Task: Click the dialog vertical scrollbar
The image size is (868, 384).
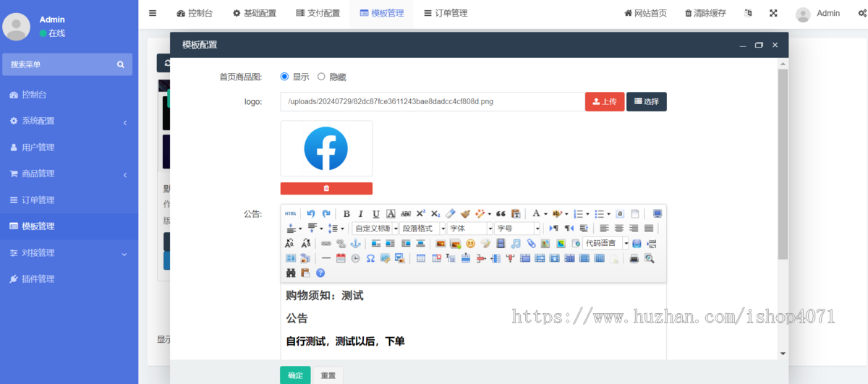Action: coord(783,165)
